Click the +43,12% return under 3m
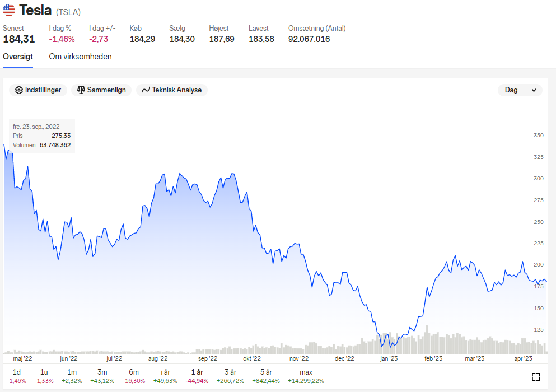Viewport: 556px width, 392px height. (x=102, y=381)
